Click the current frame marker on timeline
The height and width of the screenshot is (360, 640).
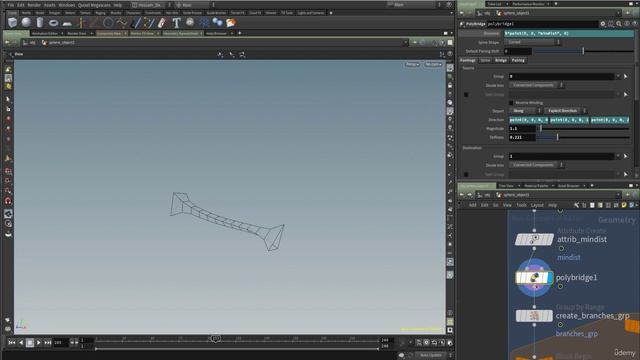click(216, 338)
